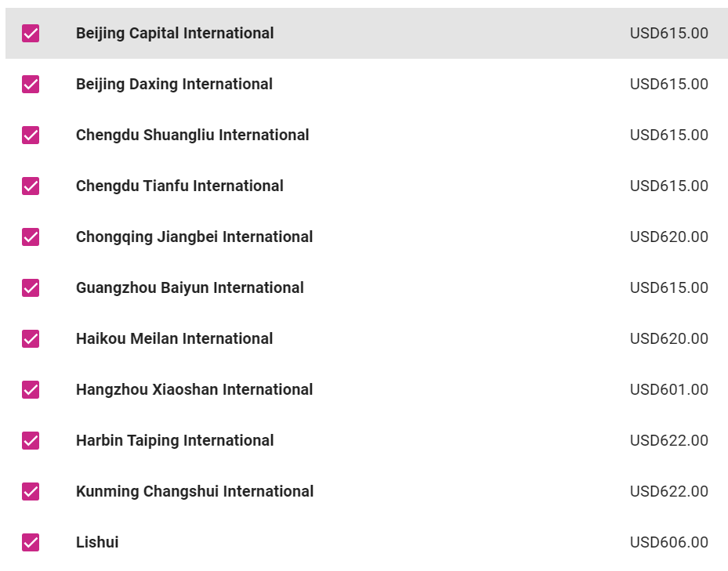Click the Harbin Taiping International airport name
This screenshot has width=728, height=571.
175,440
